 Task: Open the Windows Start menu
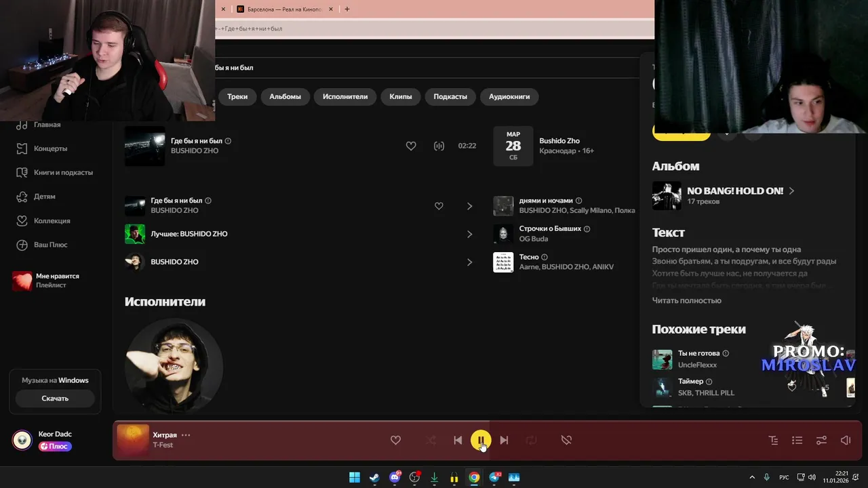pos(354,477)
